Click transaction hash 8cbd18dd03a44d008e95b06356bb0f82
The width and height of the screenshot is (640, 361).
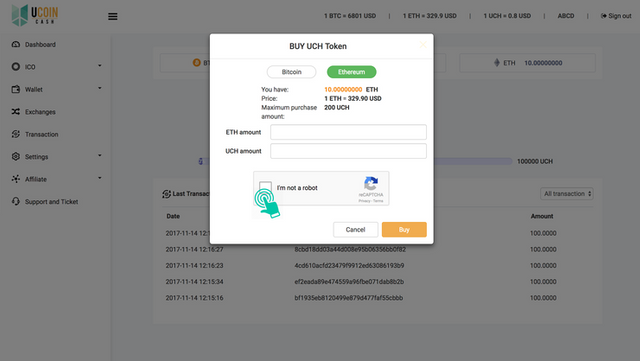coord(350,249)
